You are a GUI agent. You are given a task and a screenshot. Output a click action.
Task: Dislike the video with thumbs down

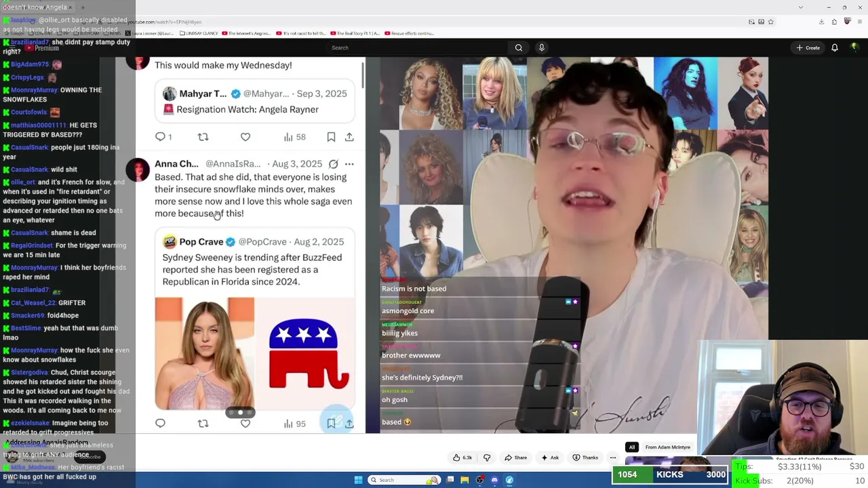pos(487,457)
